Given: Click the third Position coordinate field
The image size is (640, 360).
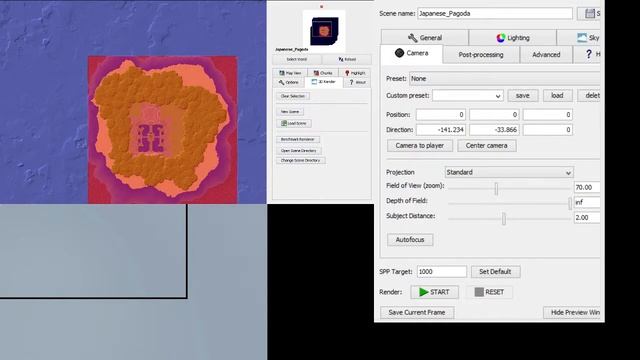Looking at the screenshot, I should coord(547,115).
